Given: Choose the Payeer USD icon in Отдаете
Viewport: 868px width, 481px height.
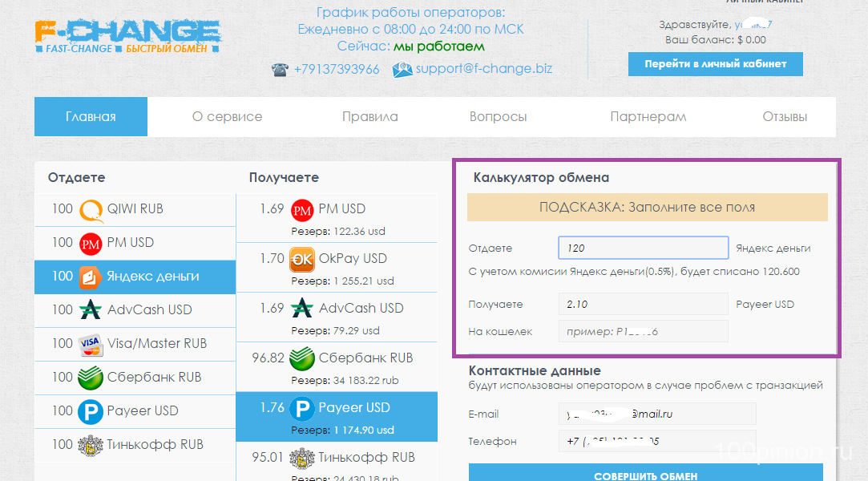Looking at the screenshot, I should pos(91,412).
